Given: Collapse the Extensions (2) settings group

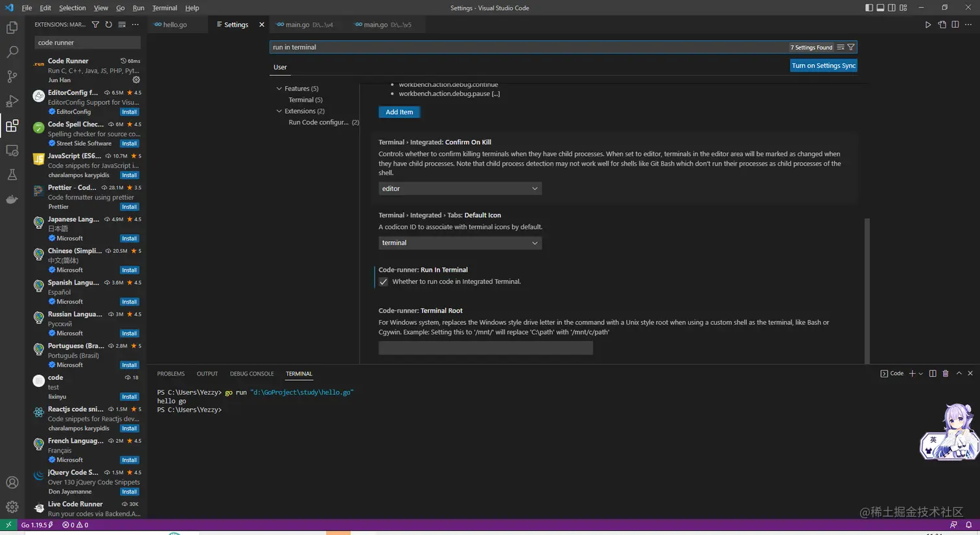Looking at the screenshot, I should 279,111.
